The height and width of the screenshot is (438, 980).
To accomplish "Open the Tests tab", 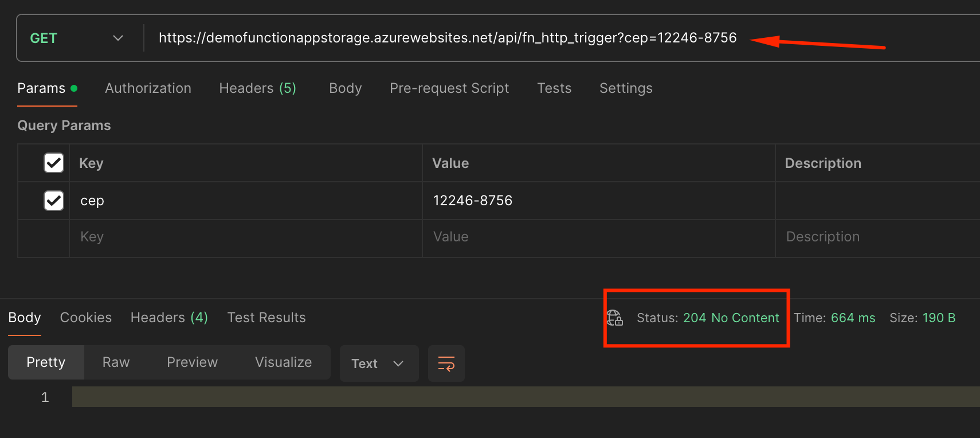I will (554, 88).
